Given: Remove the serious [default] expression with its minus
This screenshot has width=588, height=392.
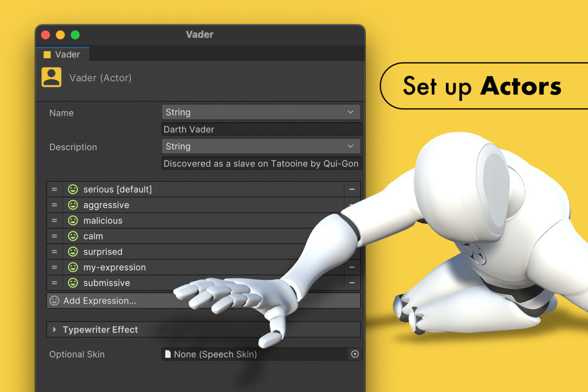Looking at the screenshot, I should pos(352,189).
